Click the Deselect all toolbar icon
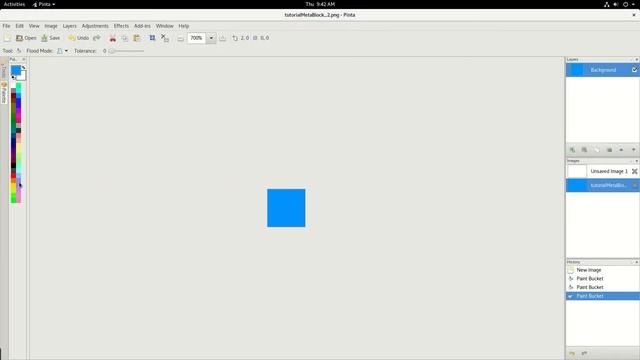 [165, 38]
